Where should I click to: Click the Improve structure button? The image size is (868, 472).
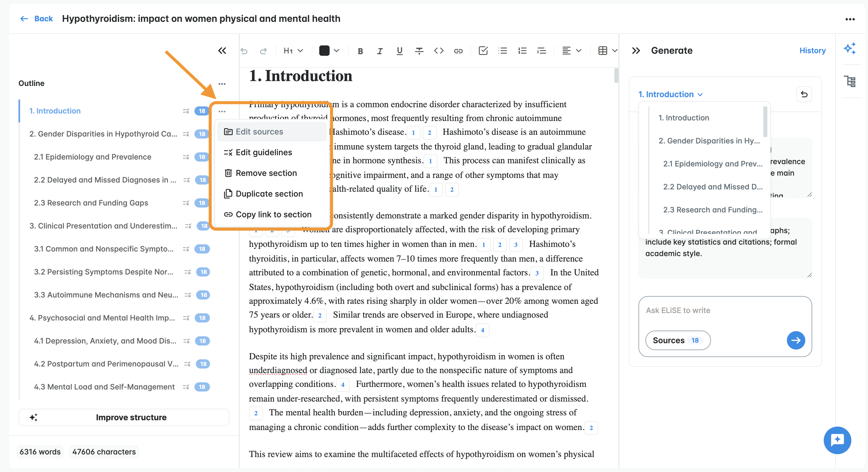pos(124,417)
